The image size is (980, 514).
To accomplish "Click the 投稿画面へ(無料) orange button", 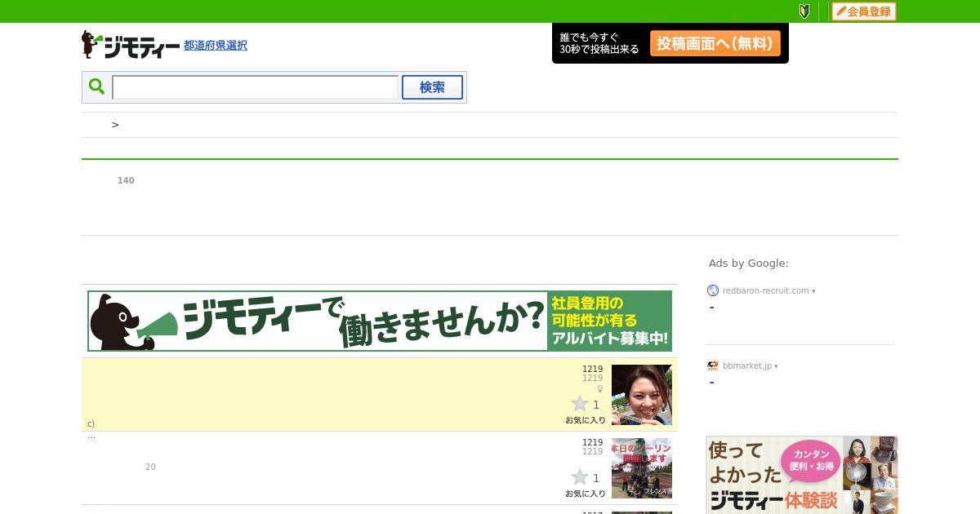I will pyautogui.click(x=715, y=43).
